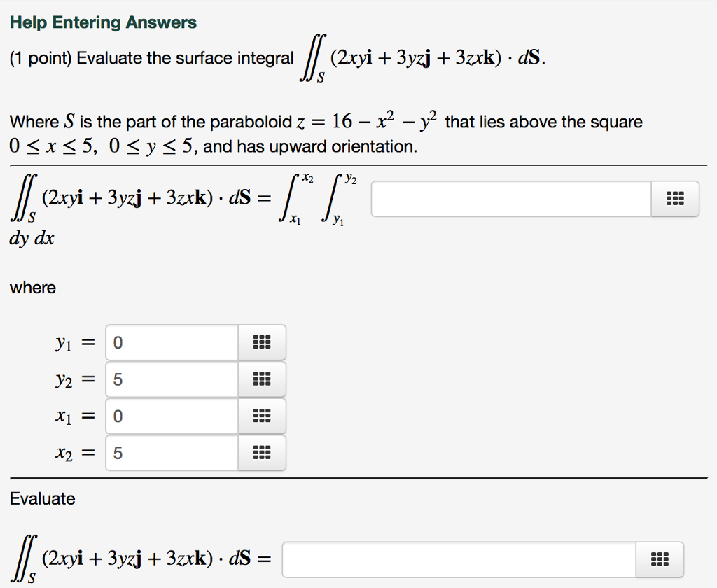Open the math keypad for x1
Image resolution: width=717 pixels, height=588 pixels.
point(262,416)
